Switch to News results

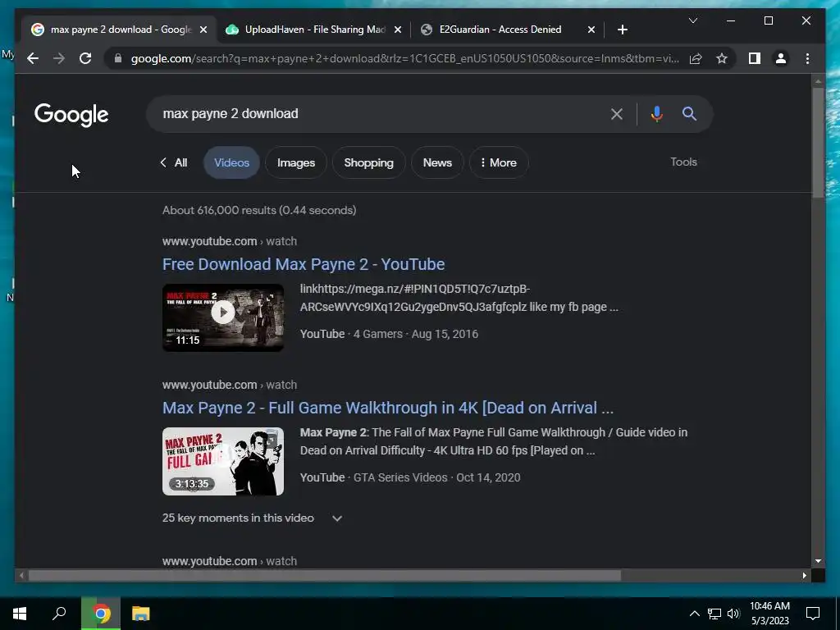coord(437,162)
